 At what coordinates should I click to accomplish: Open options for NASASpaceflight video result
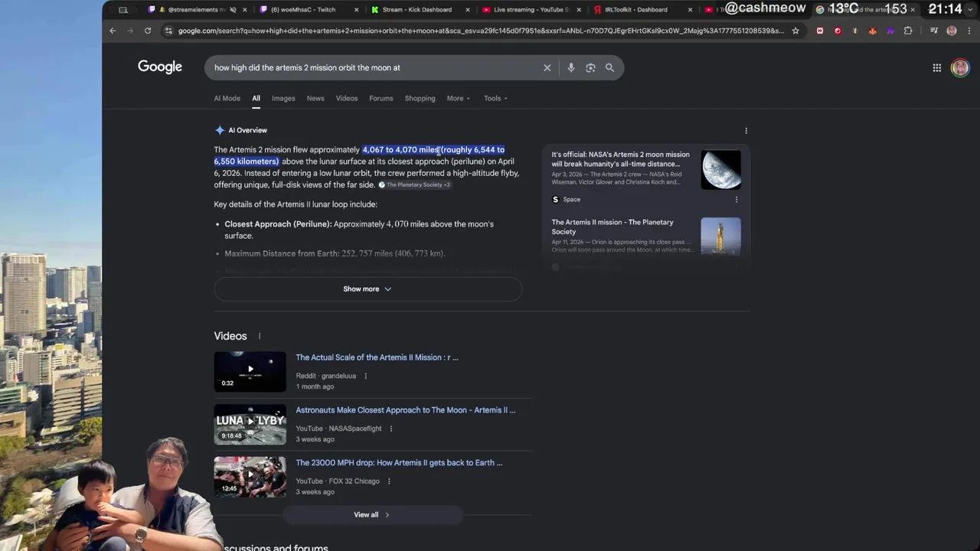click(390, 429)
